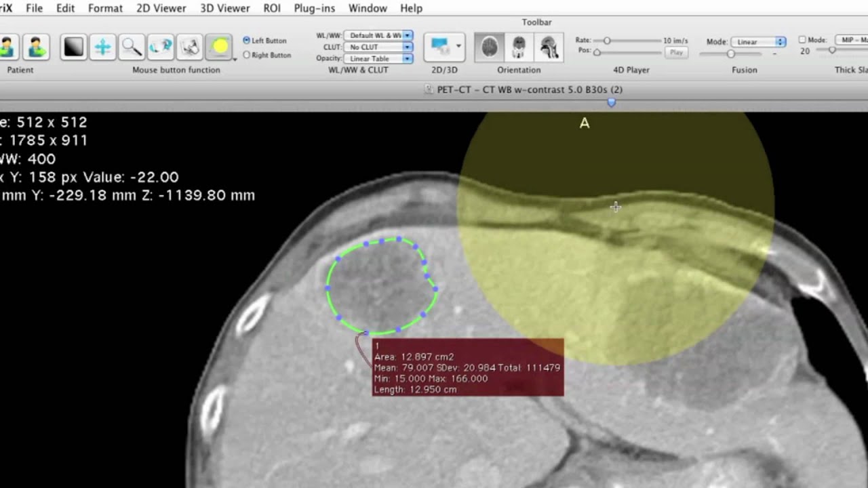Screen dimensions: 868x488
Task: Open the Window menu
Action: [x=368, y=8]
